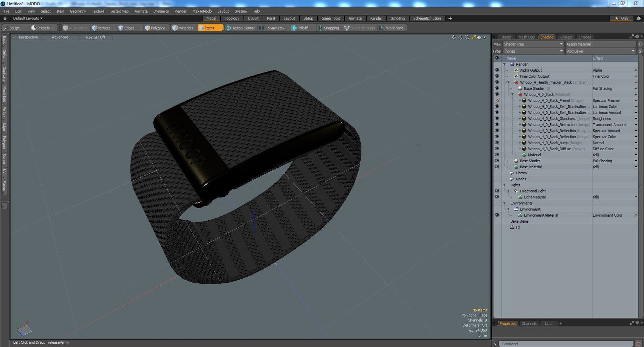This screenshot has width=644, height=347.
Task: Select the Sculpt tool icon
Action: click(6, 28)
